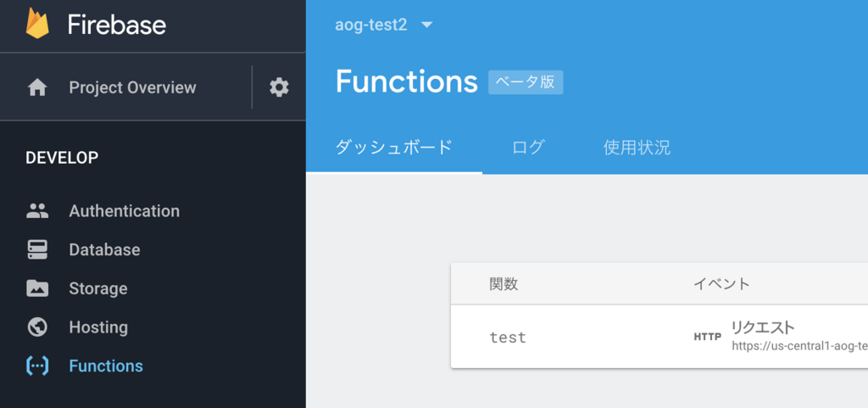Go to Authentication section
868x408 pixels.
124,211
